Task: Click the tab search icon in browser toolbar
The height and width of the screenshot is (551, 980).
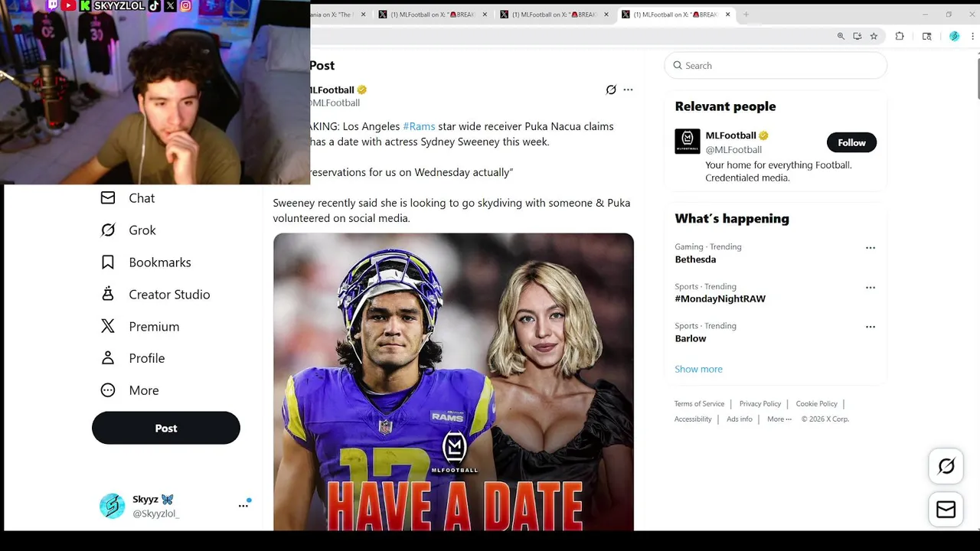Action: 927,36
